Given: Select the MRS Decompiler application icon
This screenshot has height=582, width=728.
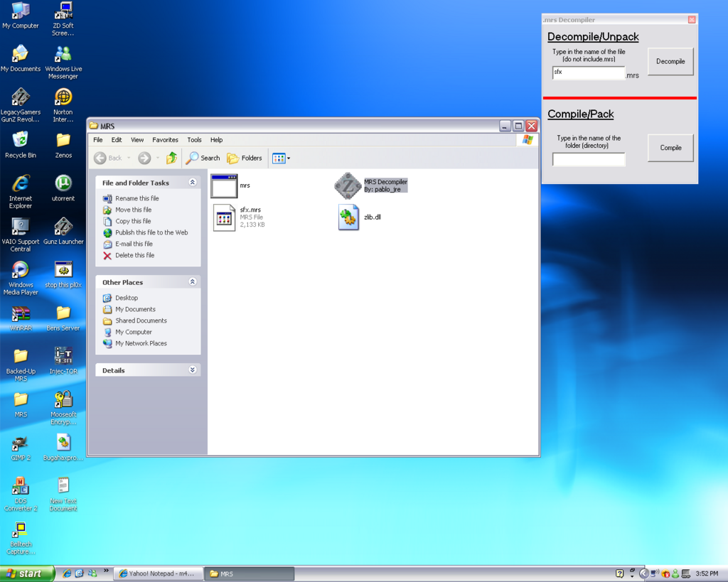Looking at the screenshot, I should 348,185.
